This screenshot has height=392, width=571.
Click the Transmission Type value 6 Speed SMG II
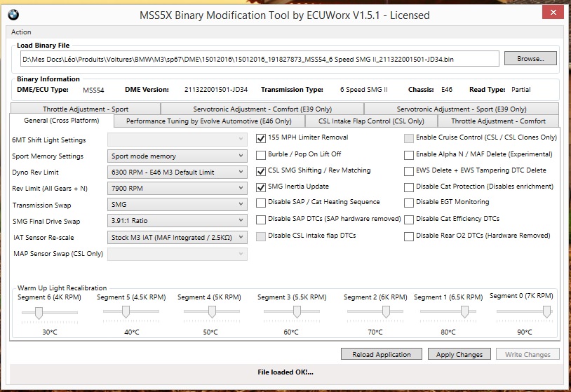364,90
